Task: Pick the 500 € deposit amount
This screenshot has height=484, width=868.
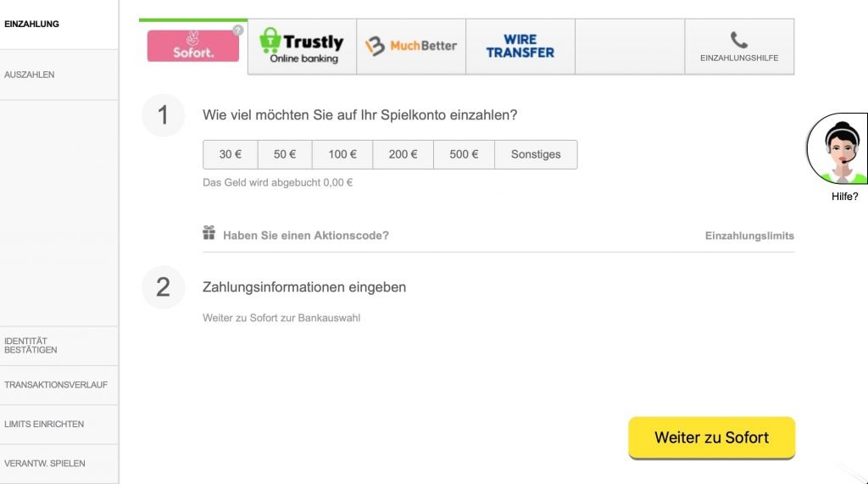Action: point(464,154)
